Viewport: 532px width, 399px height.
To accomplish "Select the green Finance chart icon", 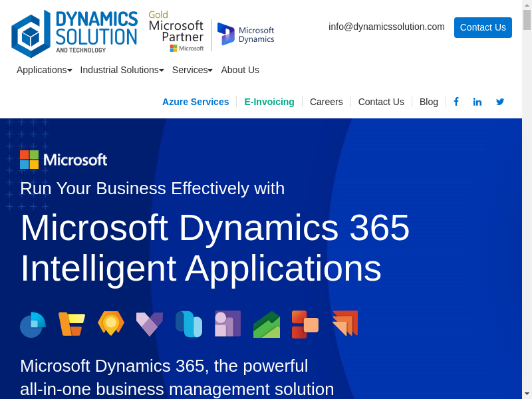I will coord(267,325).
